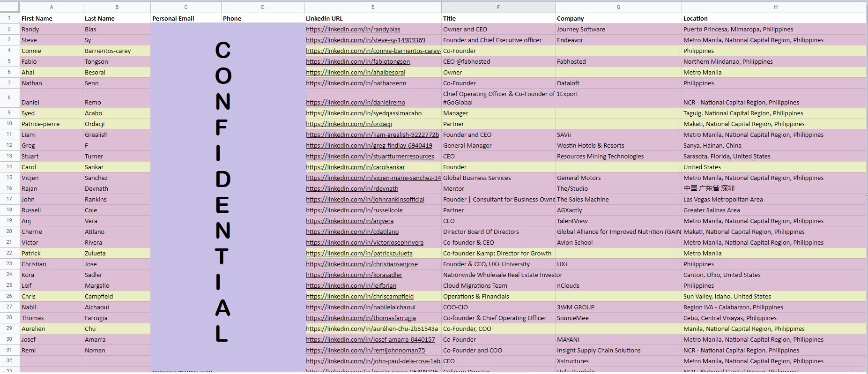Open the johnrankinsofficial LinkedIn link
Screen dimensions: 868x374
pos(365,199)
